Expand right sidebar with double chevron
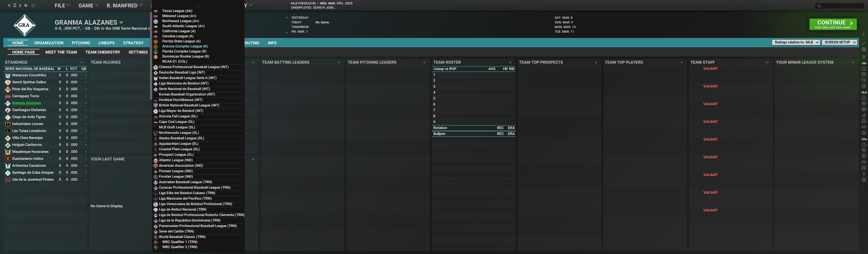 tap(863, 35)
